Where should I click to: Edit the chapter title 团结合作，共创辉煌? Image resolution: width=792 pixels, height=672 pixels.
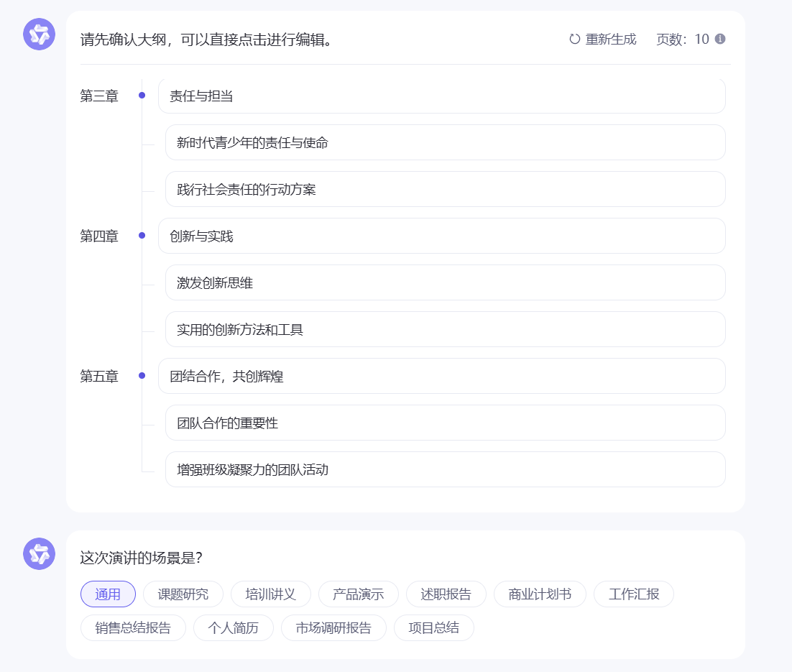pyautogui.click(x=442, y=376)
